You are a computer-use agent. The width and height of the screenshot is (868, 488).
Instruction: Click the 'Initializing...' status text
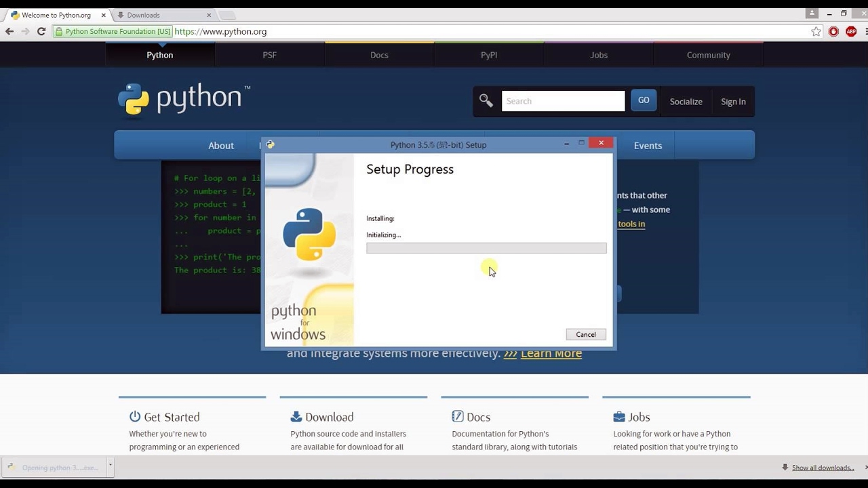(383, 235)
